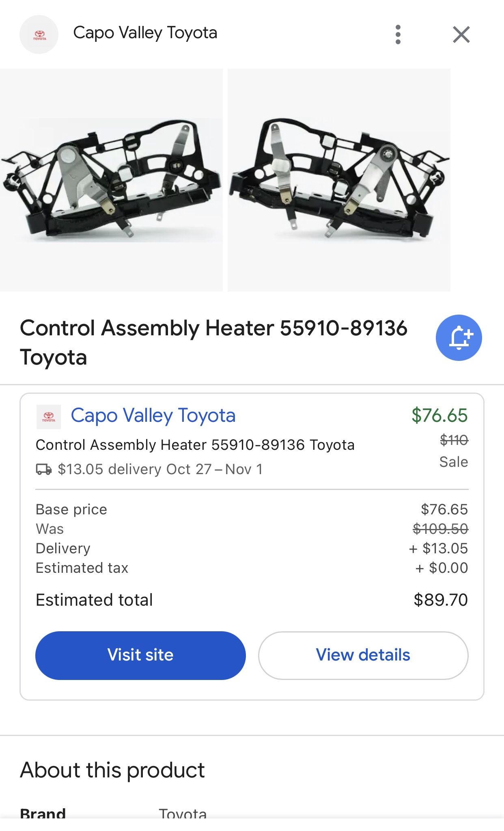The image size is (504, 831).
Task: Click the Brand label in product details
Action: tap(43, 813)
